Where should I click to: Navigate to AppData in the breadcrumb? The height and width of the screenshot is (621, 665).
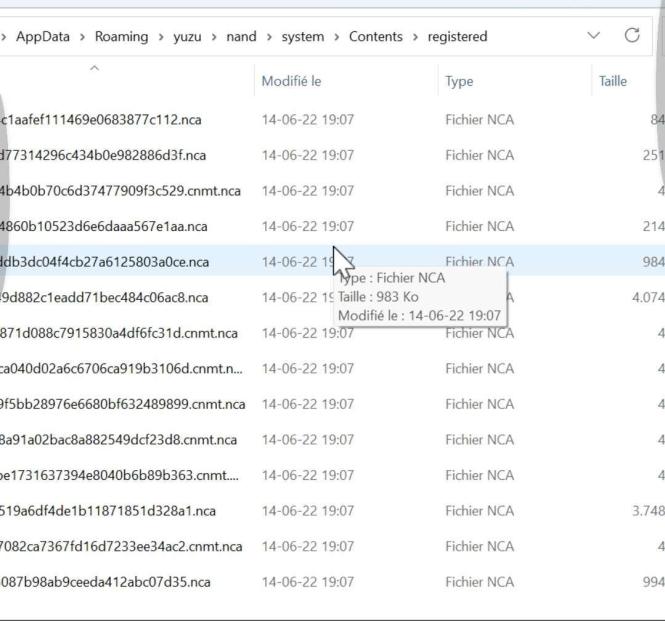[43, 37]
